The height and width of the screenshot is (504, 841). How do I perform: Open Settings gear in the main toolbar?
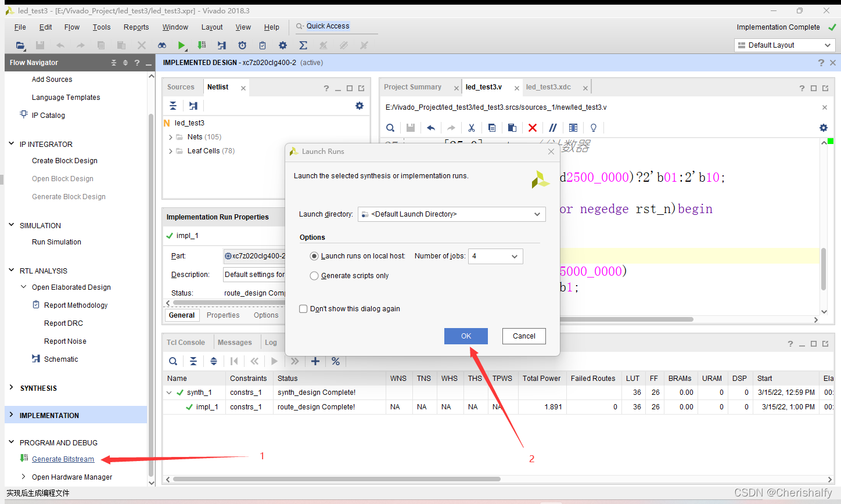pyautogui.click(x=283, y=45)
